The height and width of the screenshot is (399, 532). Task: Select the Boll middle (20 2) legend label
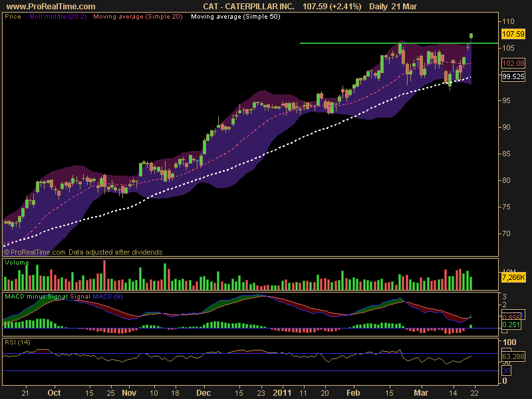coord(59,16)
